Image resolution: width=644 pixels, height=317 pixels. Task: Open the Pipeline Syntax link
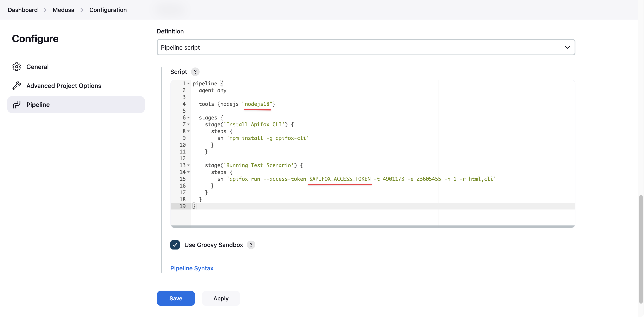(192, 268)
